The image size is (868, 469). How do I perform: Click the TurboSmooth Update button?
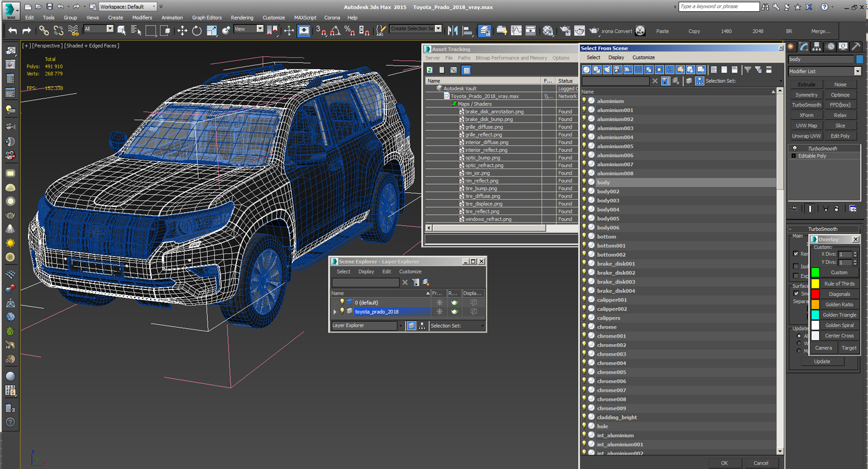tap(822, 361)
